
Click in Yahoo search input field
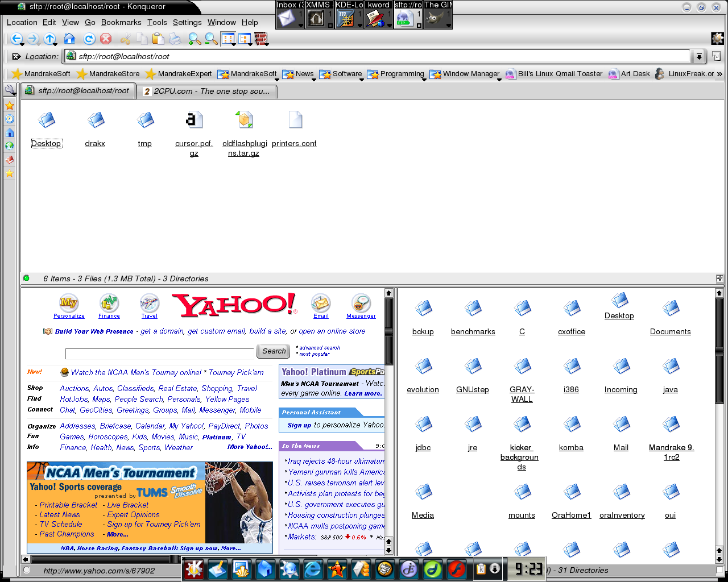160,354
